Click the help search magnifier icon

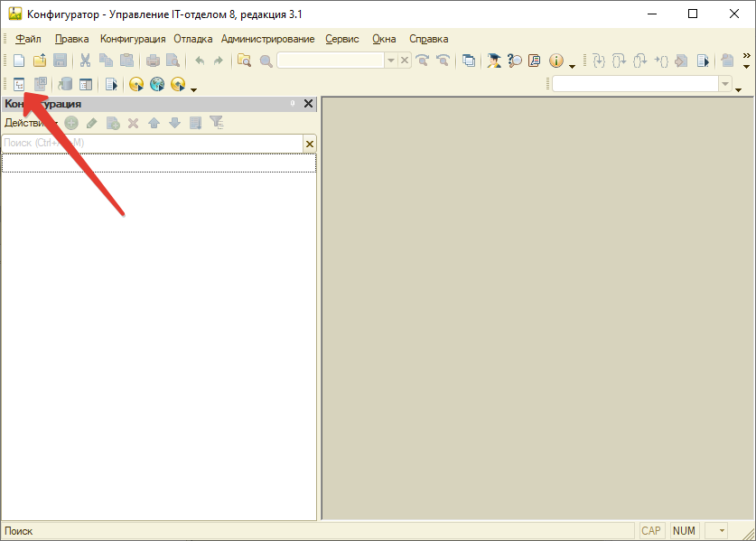coord(515,61)
